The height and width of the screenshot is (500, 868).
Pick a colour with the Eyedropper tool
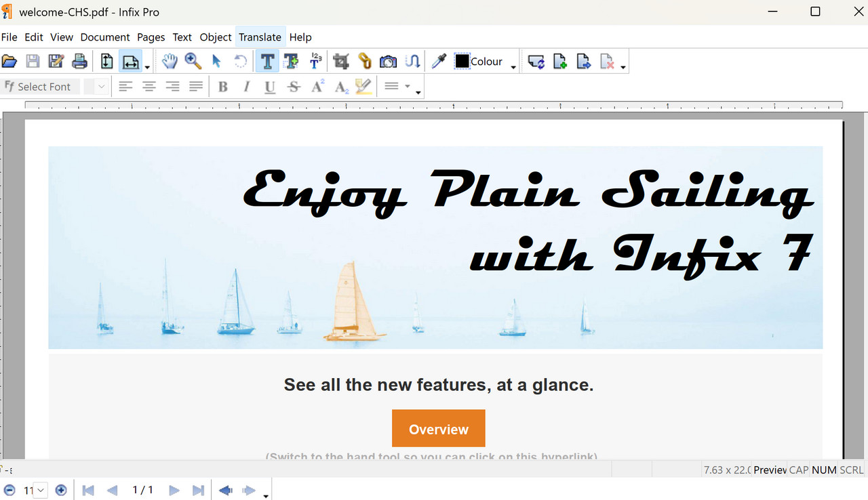click(x=438, y=61)
